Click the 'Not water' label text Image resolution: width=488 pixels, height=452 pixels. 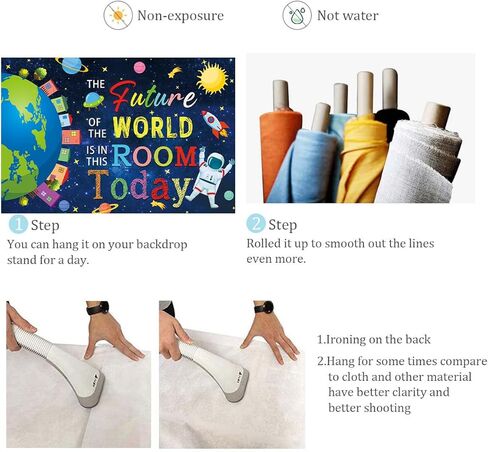[348, 16]
